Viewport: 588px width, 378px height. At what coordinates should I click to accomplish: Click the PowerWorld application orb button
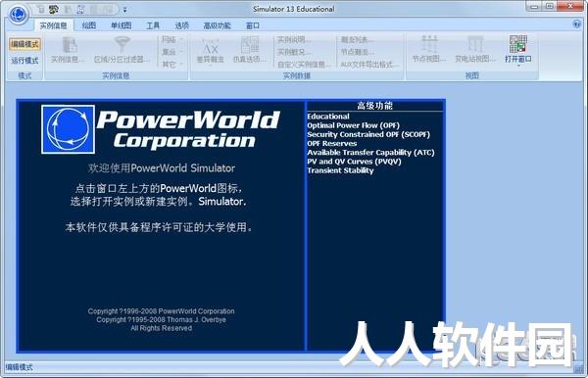coord(19,15)
